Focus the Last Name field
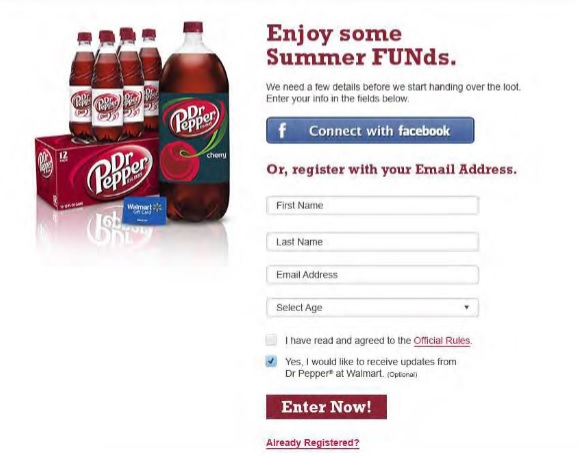 tap(372, 242)
